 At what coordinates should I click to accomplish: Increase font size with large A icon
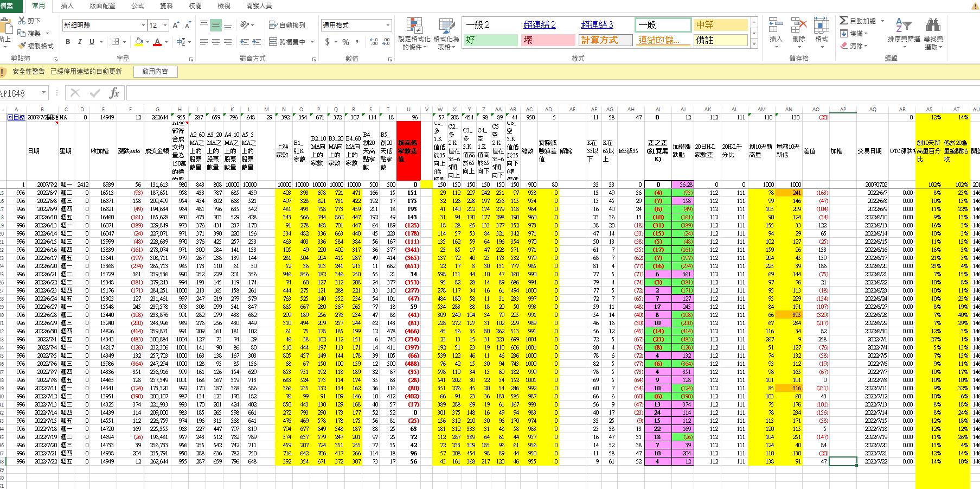[176, 26]
